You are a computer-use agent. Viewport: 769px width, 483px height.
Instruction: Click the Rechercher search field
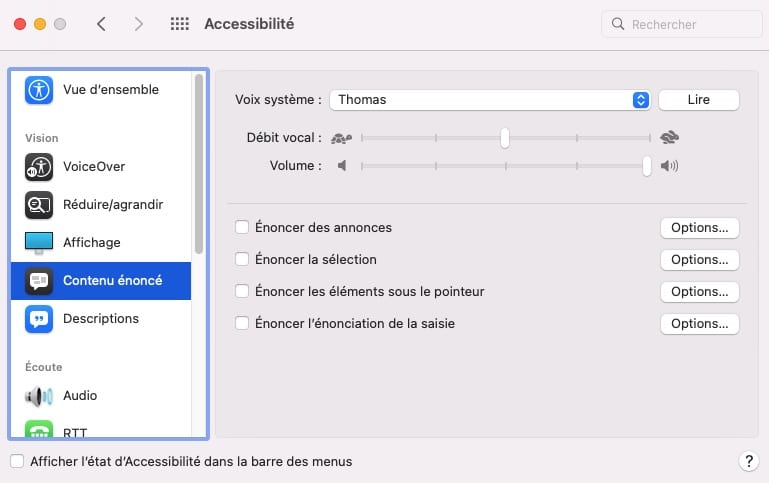pos(682,24)
